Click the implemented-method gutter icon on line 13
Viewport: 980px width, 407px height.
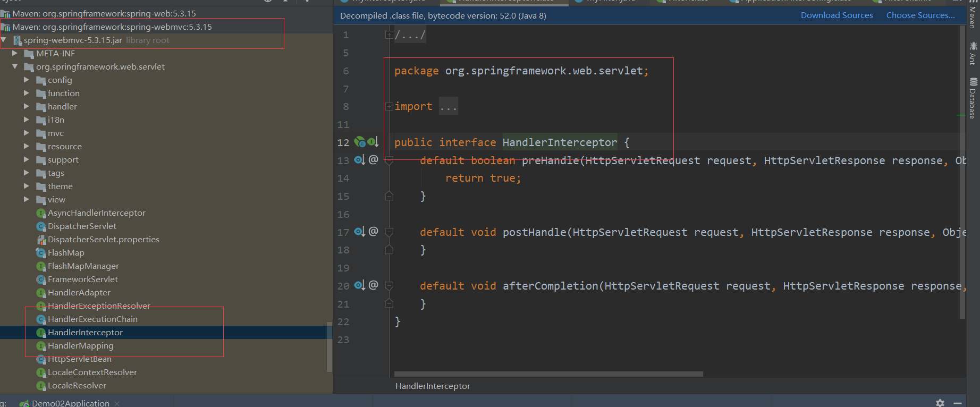(360, 159)
